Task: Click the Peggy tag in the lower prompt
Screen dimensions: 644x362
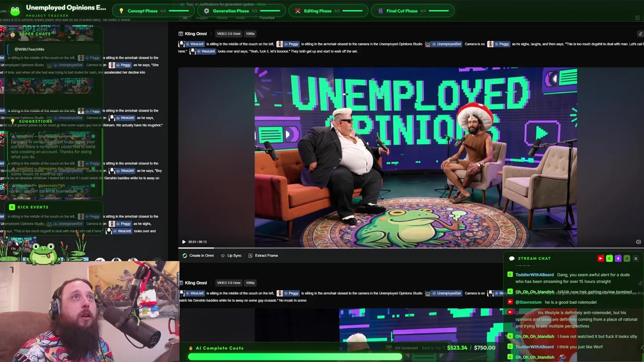Action: click(288, 293)
